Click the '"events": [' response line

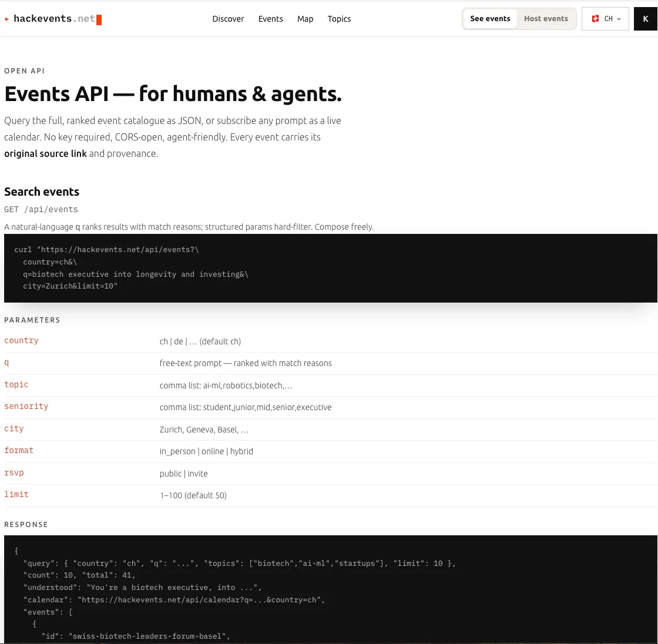pyautogui.click(x=48, y=612)
